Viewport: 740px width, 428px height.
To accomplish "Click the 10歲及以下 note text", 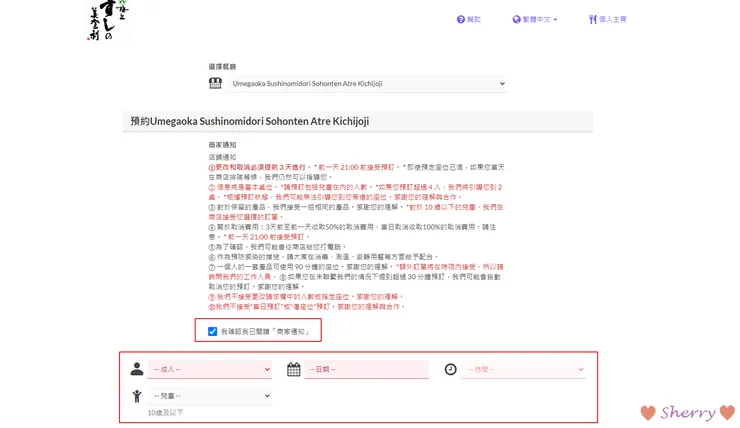I will pyautogui.click(x=165, y=412).
